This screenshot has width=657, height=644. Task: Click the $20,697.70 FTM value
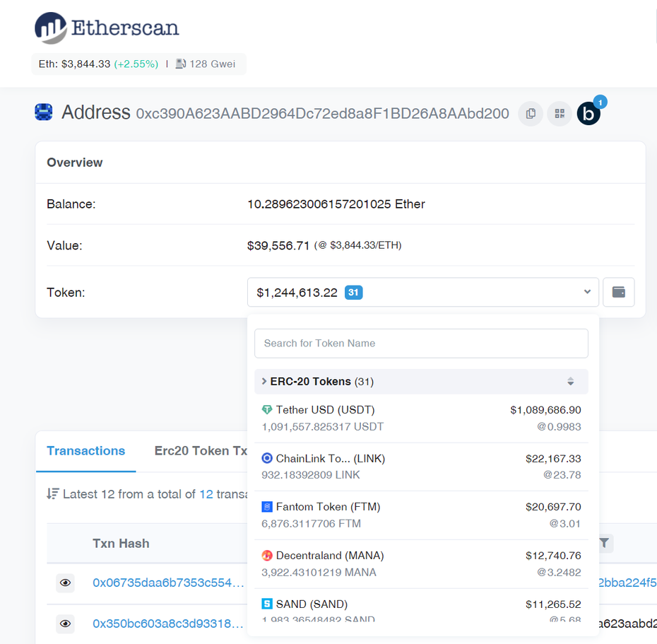[x=553, y=507]
